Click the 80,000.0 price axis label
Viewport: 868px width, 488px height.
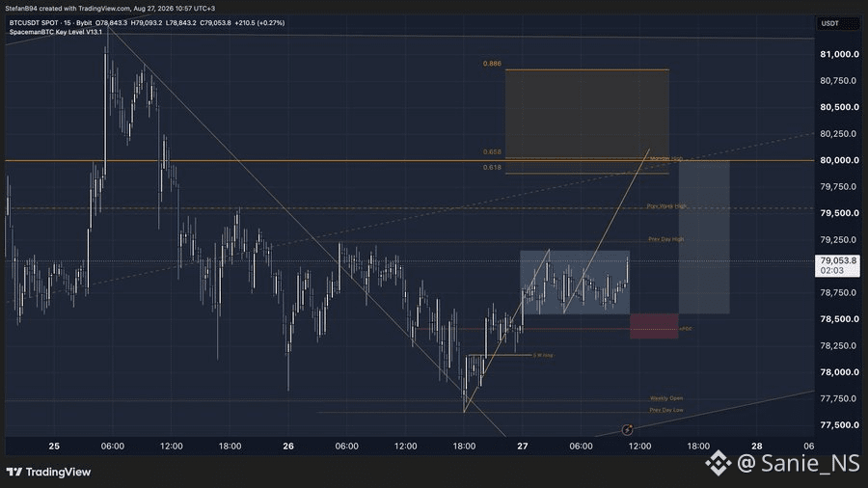coord(839,160)
